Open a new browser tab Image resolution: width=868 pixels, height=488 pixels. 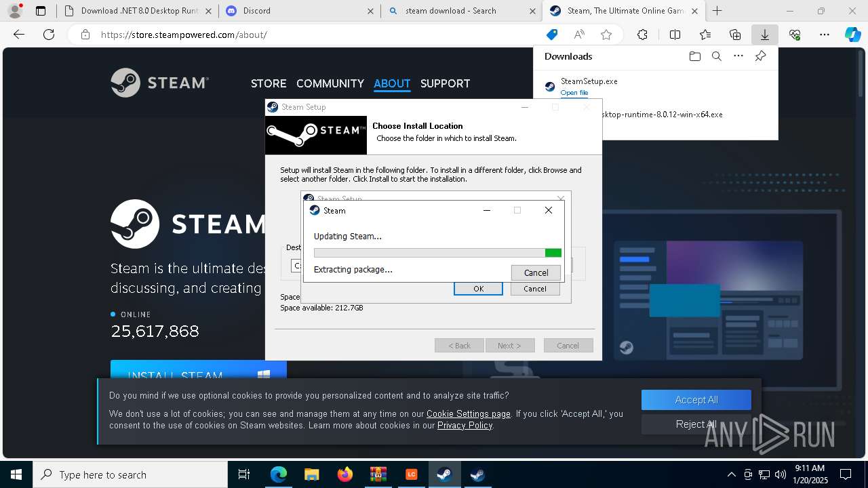click(x=717, y=11)
